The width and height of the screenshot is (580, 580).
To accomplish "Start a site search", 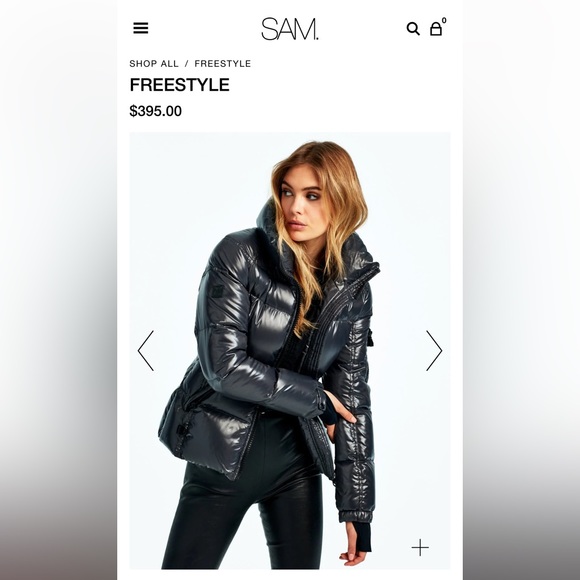I will coord(413,28).
